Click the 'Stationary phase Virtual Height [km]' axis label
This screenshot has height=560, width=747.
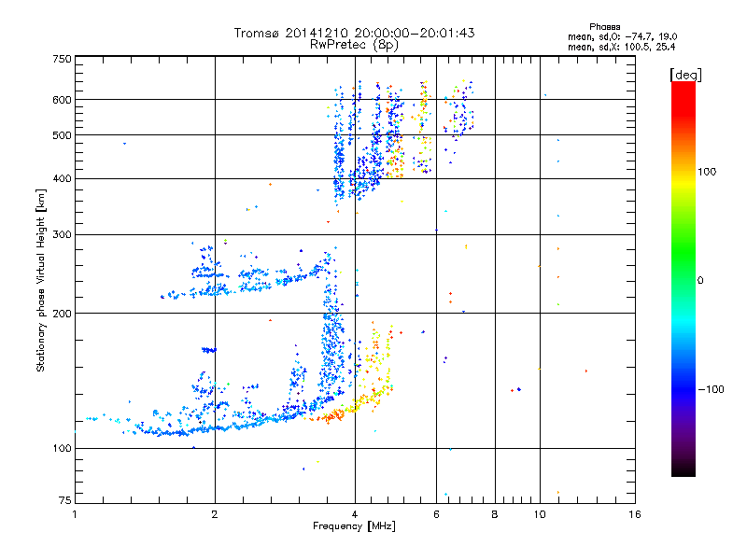(41, 281)
